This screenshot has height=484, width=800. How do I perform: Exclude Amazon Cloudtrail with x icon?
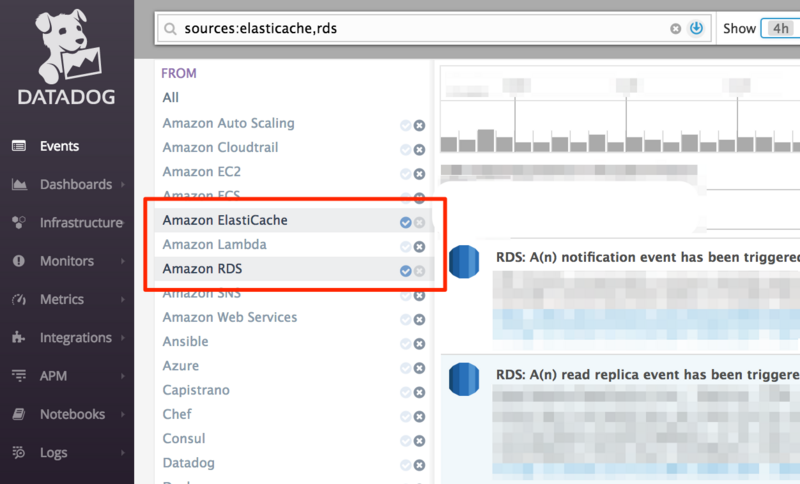point(419,149)
